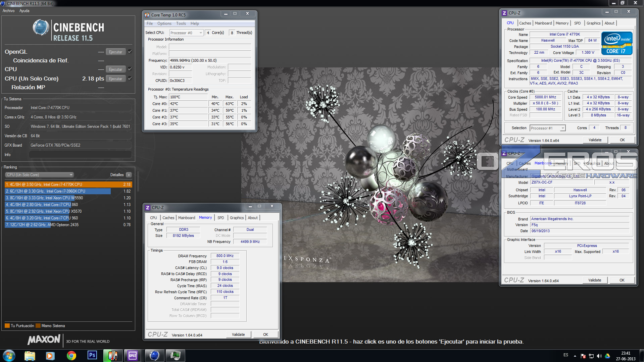
Task: Run CPU (Un Solo Core) test with Ejecutar
Action: click(x=115, y=79)
